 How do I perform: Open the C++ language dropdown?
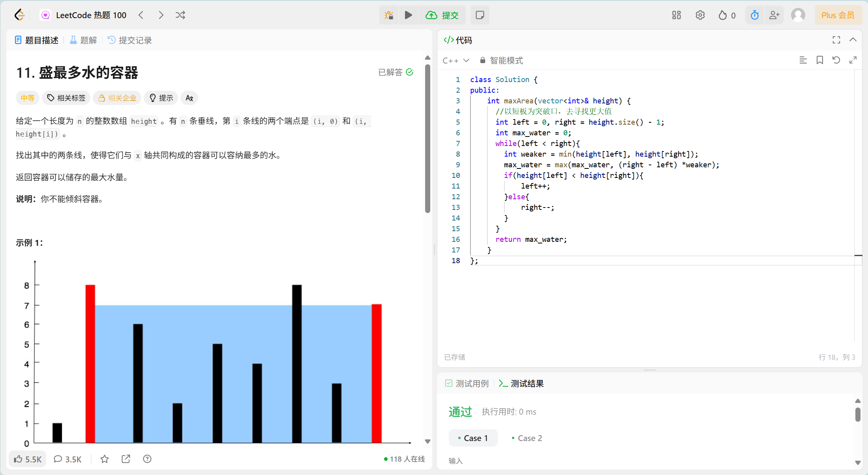456,60
